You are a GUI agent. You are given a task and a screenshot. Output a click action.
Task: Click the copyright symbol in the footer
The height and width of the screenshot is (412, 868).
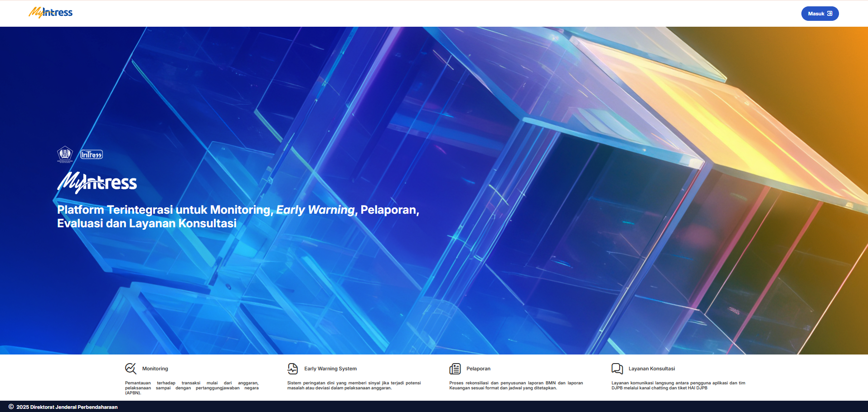11,407
